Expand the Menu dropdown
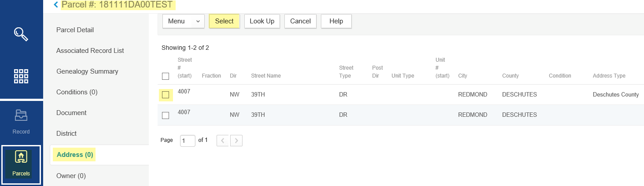The height and width of the screenshot is (186, 644). click(x=184, y=21)
